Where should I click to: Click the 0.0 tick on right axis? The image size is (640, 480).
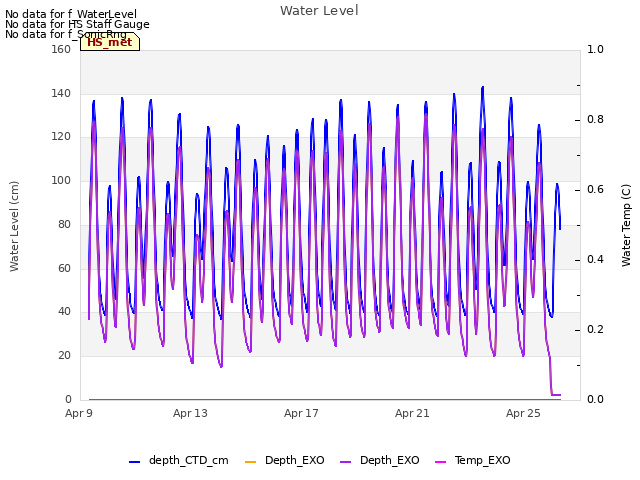point(595,399)
